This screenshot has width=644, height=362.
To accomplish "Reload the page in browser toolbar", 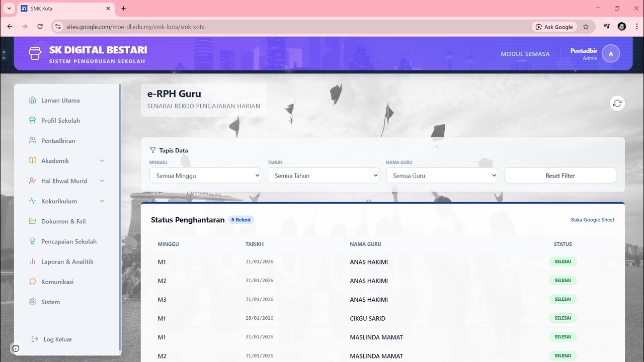I will pos(40,27).
